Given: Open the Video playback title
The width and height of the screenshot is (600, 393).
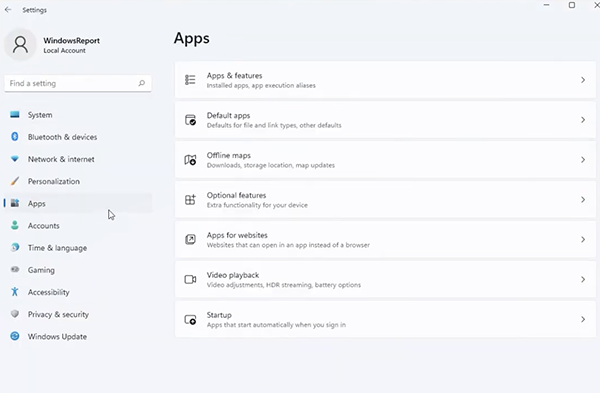Looking at the screenshot, I should (233, 275).
